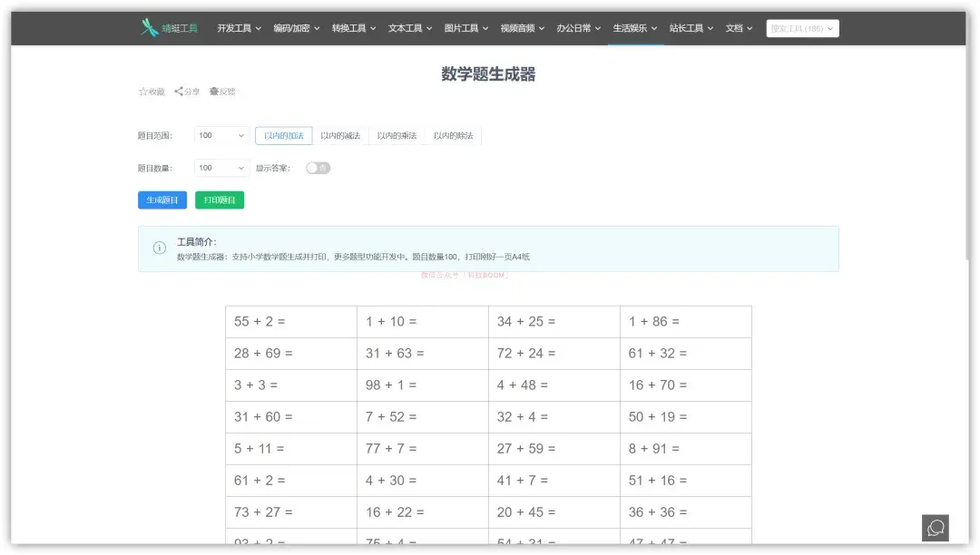
Task: Click the cell '36 + 36 ='
Action: [x=686, y=512]
